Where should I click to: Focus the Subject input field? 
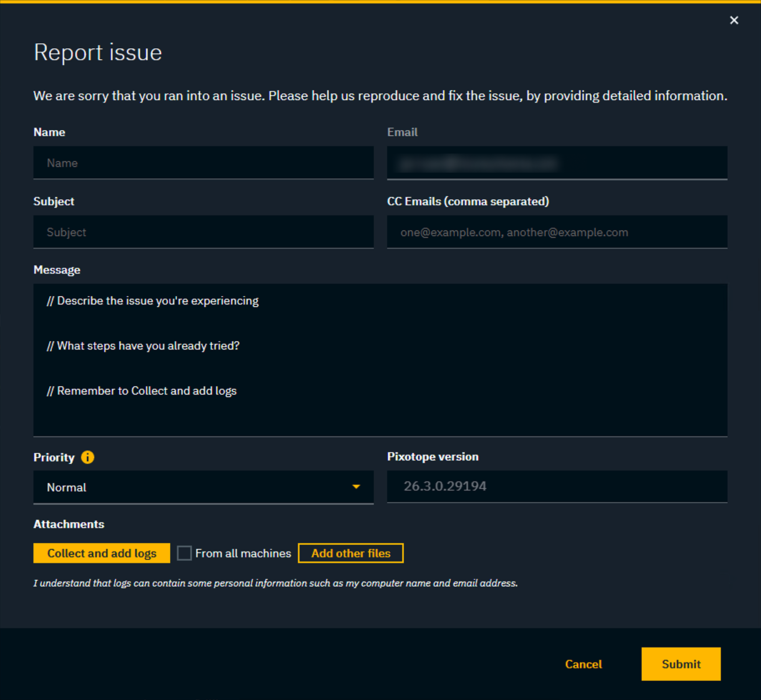coord(204,232)
